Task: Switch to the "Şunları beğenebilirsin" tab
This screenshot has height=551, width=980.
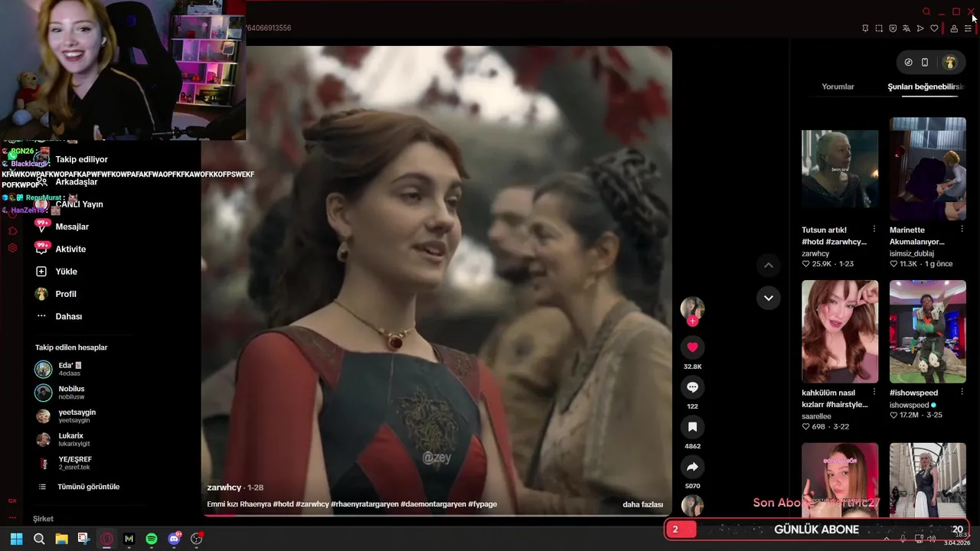Action: coord(926,86)
